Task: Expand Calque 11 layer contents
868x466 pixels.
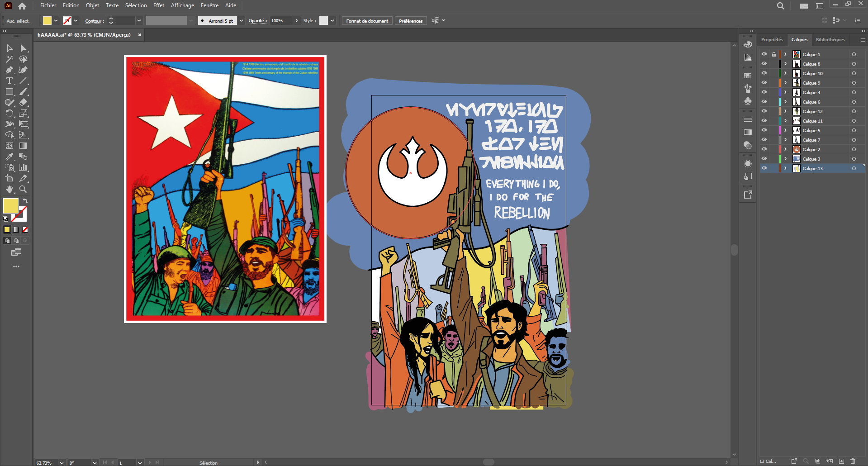Action: [x=786, y=121]
